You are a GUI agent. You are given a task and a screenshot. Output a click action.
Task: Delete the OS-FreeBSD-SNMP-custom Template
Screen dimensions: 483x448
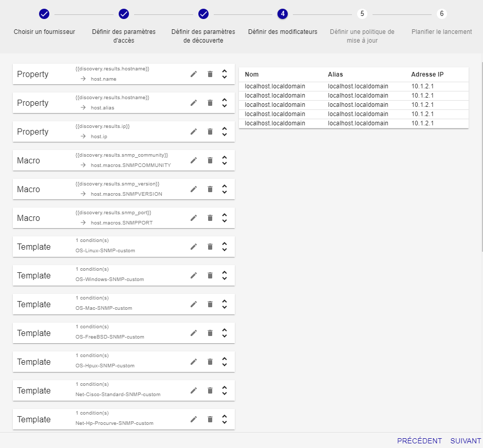[x=210, y=333]
